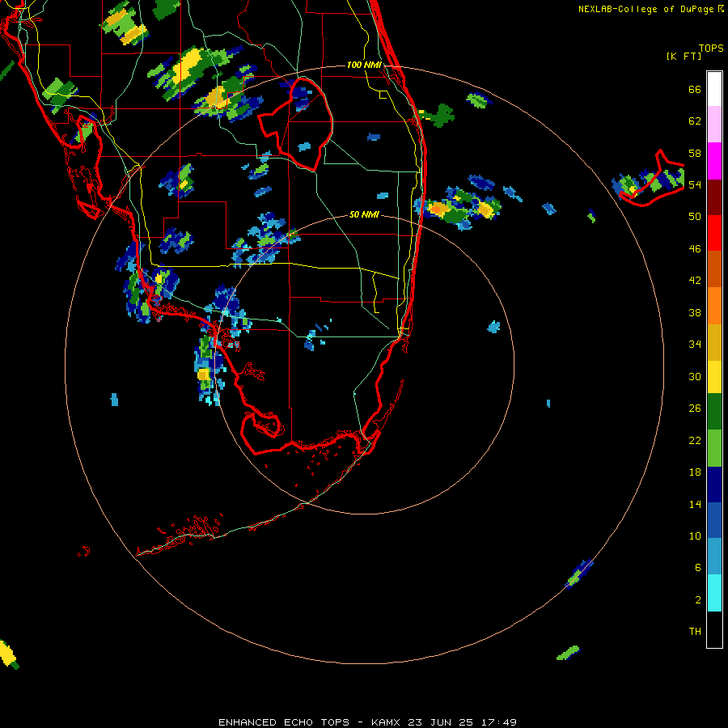728x728 pixels.
Task: Click the "100 NMI" range ring label
Action: [364, 65]
